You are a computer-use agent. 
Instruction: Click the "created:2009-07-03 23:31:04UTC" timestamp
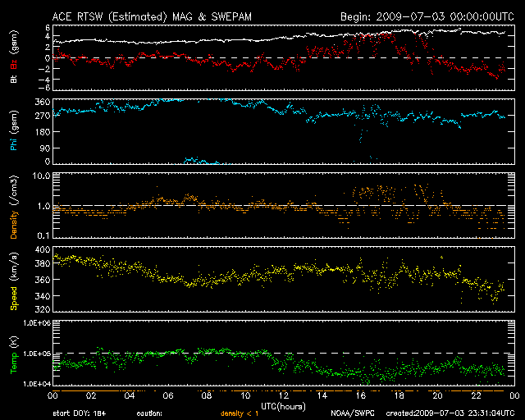(450, 413)
